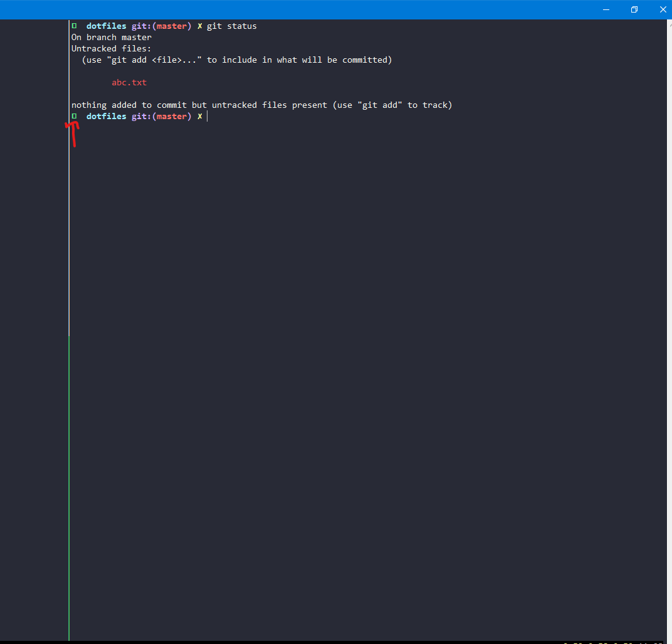
Task: Click the 'use "git add <file>..."' hint line
Action: 237,60
